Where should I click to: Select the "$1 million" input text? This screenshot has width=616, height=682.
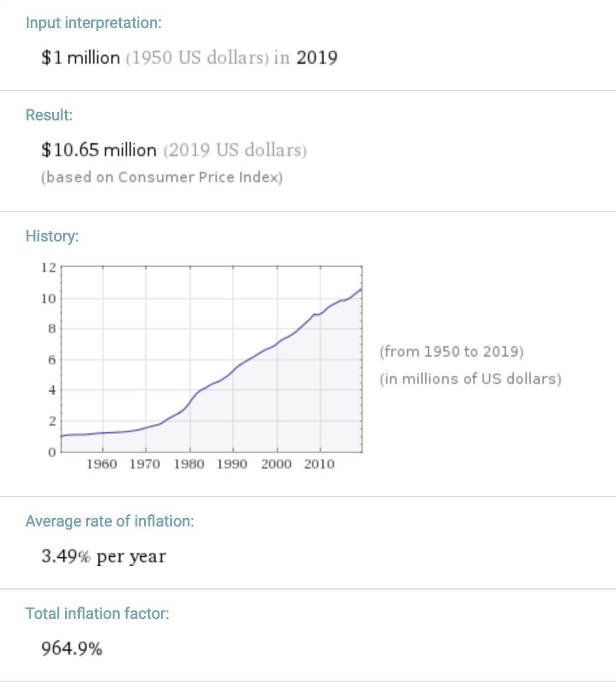tap(80, 58)
